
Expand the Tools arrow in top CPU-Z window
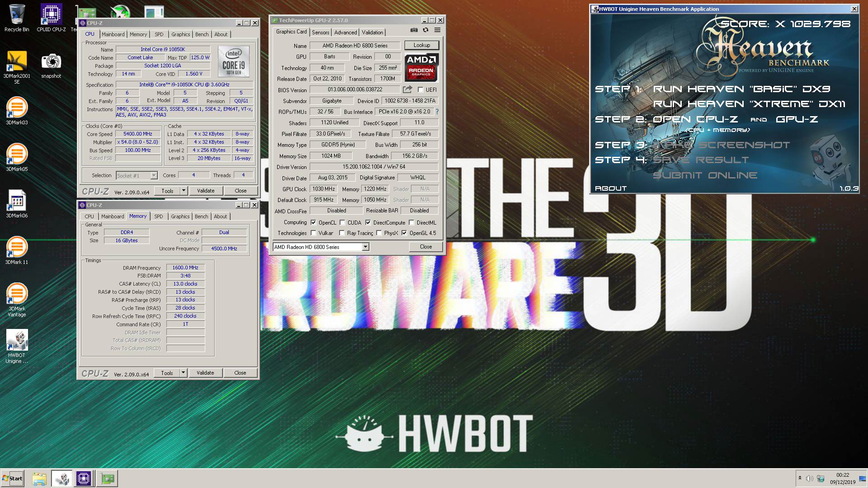tap(184, 191)
